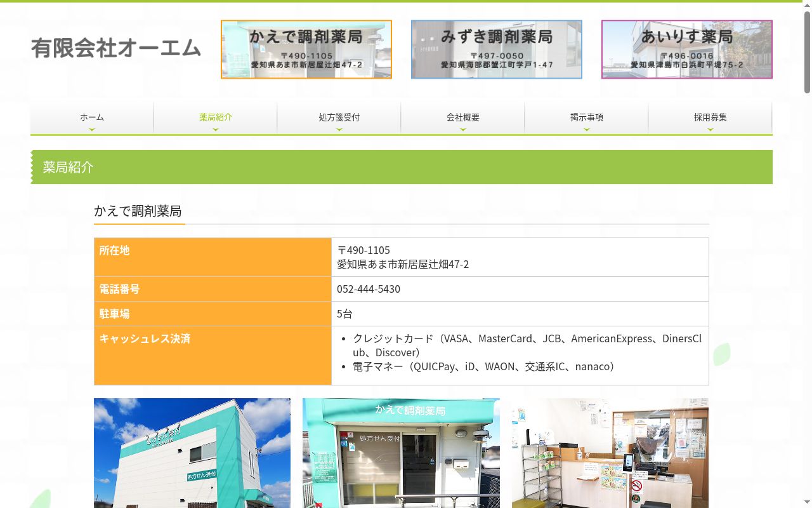Image resolution: width=812 pixels, height=508 pixels.
Task: Open the 処方箋受付 menu item
Action: click(339, 117)
